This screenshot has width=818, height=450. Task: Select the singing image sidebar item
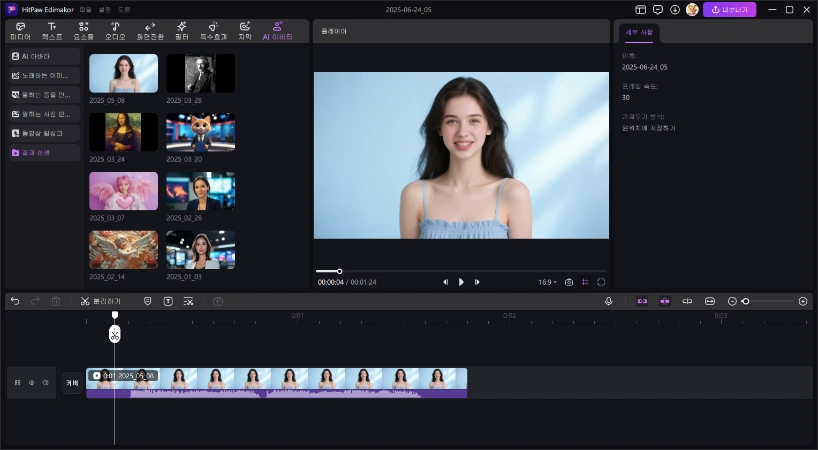[x=44, y=76]
